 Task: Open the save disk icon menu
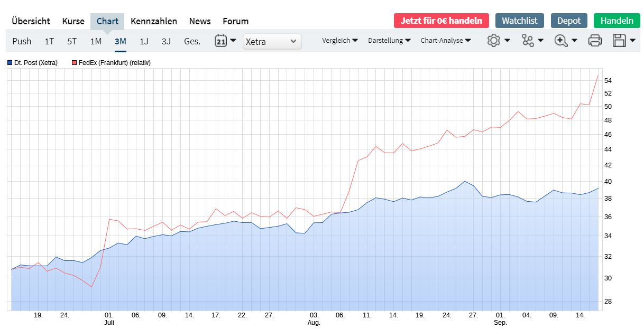(624, 41)
